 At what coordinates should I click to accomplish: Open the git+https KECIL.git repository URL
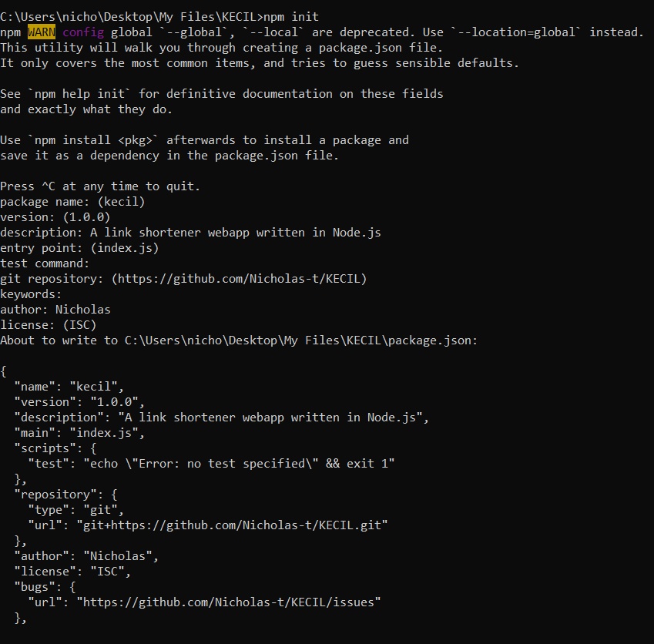[231, 525]
